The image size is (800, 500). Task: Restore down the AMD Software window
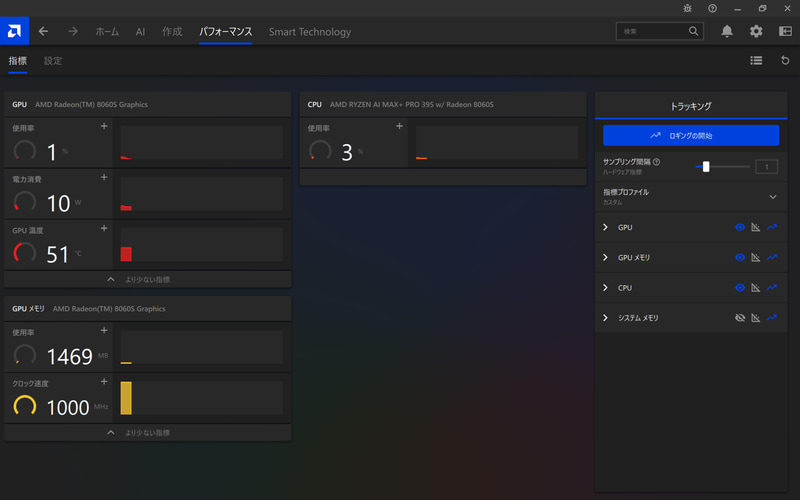(x=762, y=8)
